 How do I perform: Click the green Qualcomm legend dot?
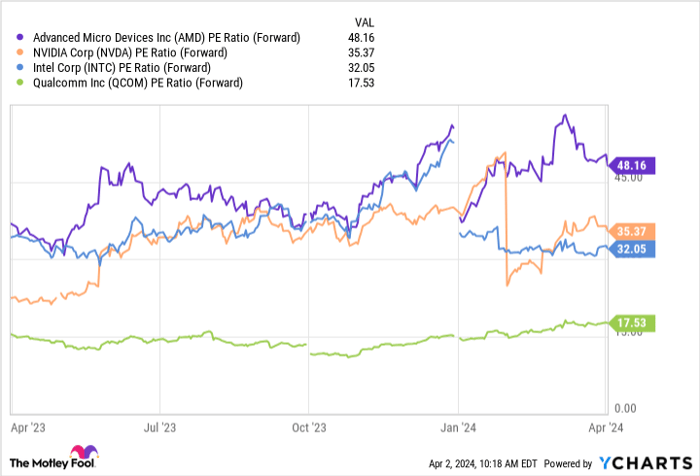tap(21, 83)
